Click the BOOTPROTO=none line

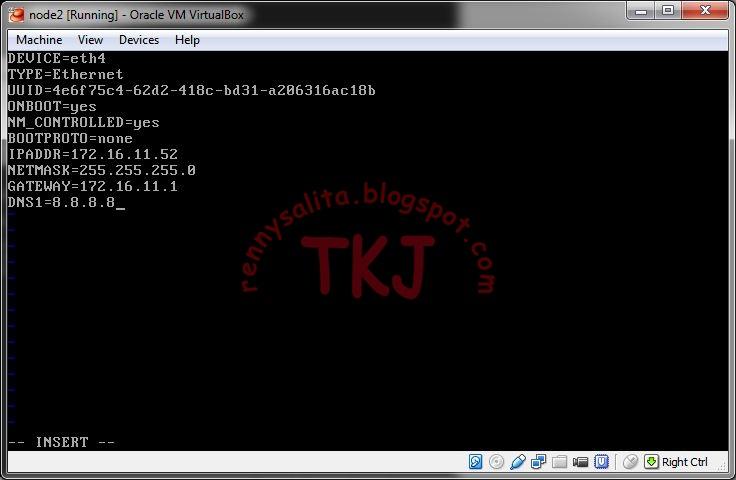tap(70, 138)
